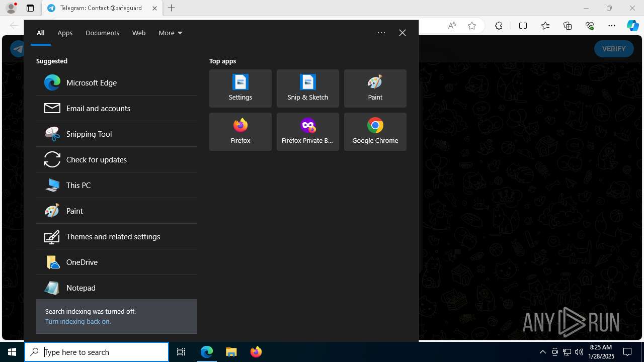Image resolution: width=644 pixels, height=362 pixels.
Task: Launch Google Chrome tile
Action: coord(375,132)
